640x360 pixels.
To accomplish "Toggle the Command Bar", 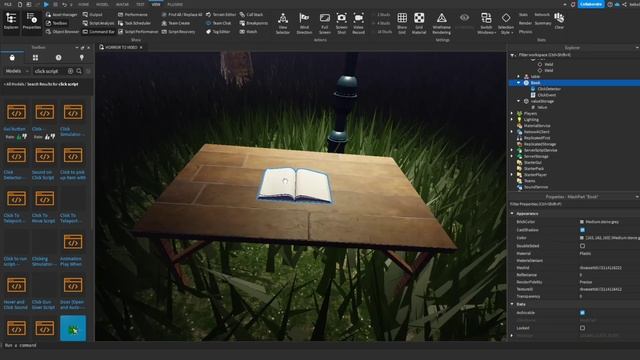I will pos(98,31).
